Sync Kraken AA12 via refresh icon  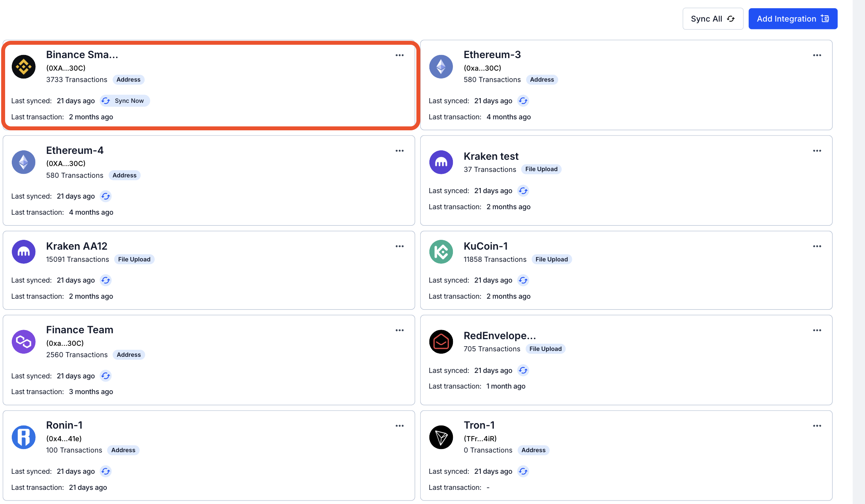(106, 280)
